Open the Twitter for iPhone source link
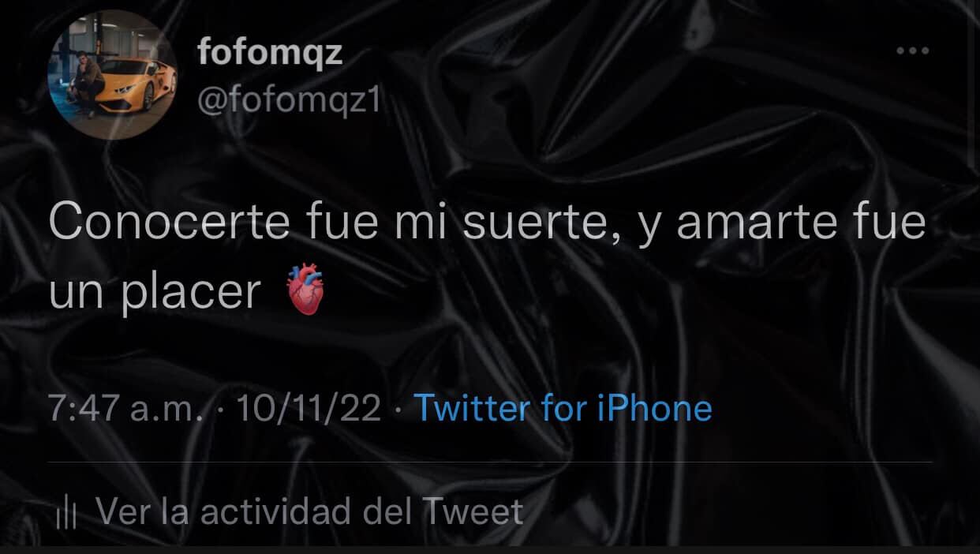Viewport: 980px width, 554px height. coord(563,408)
